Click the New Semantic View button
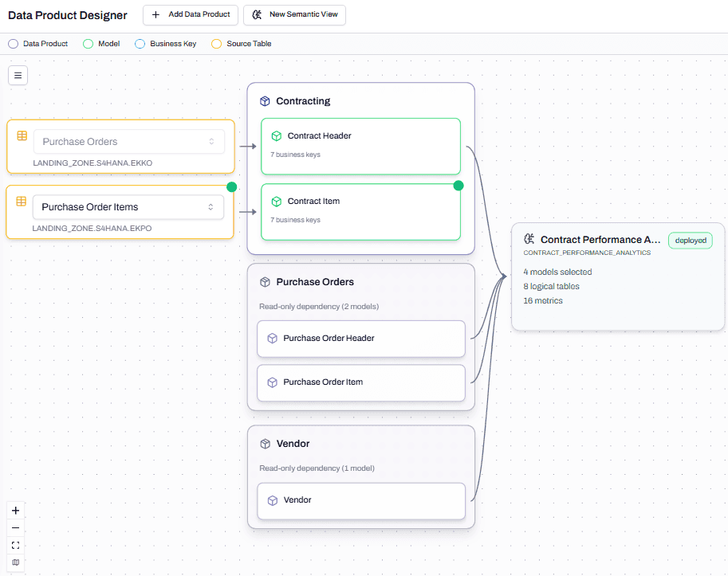Screen dimensions: 728x576 click(x=294, y=15)
